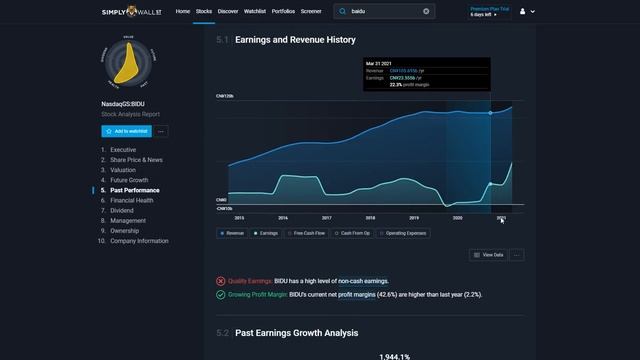Toggle the Earnings series

click(x=265, y=233)
